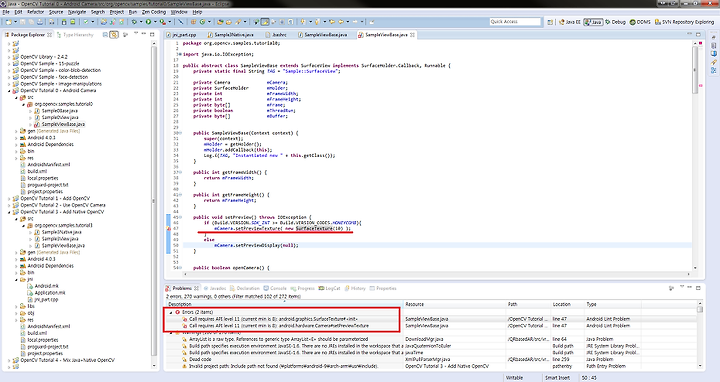Open the Zen Coding menu
The width and height of the screenshot is (720, 382).
click(153, 12)
